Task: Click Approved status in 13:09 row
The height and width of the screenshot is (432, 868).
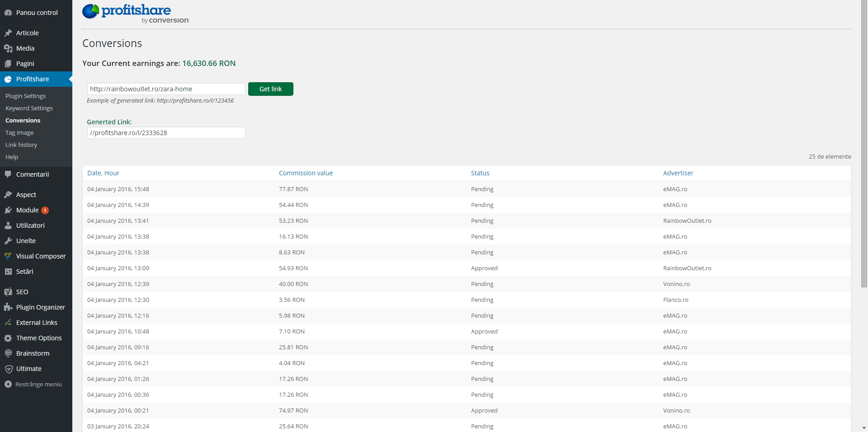Action: click(x=484, y=268)
